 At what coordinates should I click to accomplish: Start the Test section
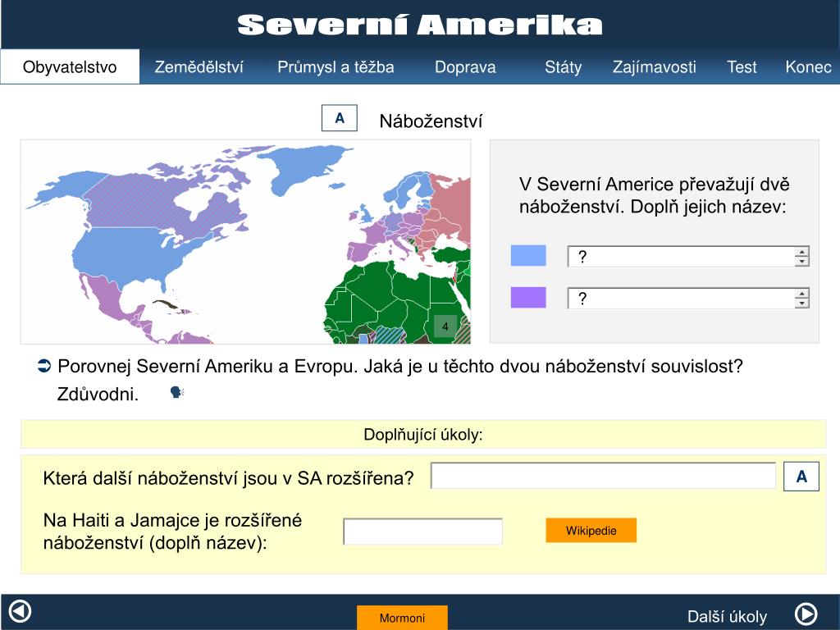[x=742, y=67]
